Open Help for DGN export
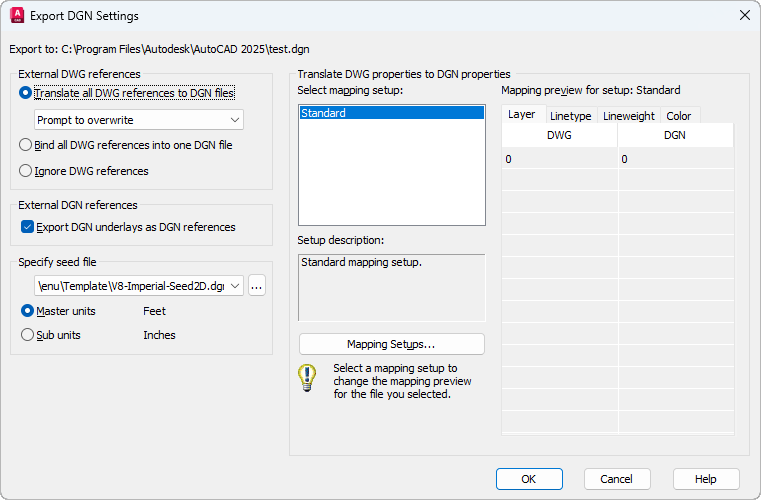Image resolution: width=761 pixels, height=500 pixels. coord(706,479)
